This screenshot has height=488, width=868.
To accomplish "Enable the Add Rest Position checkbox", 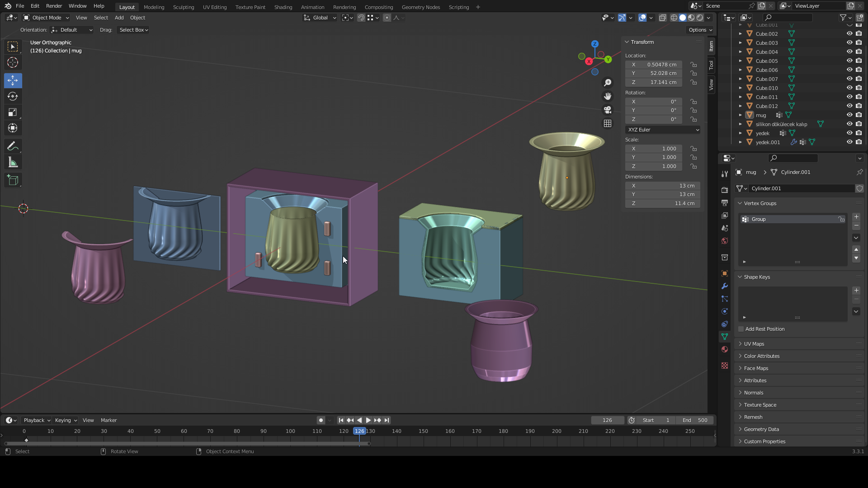I will point(741,329).
